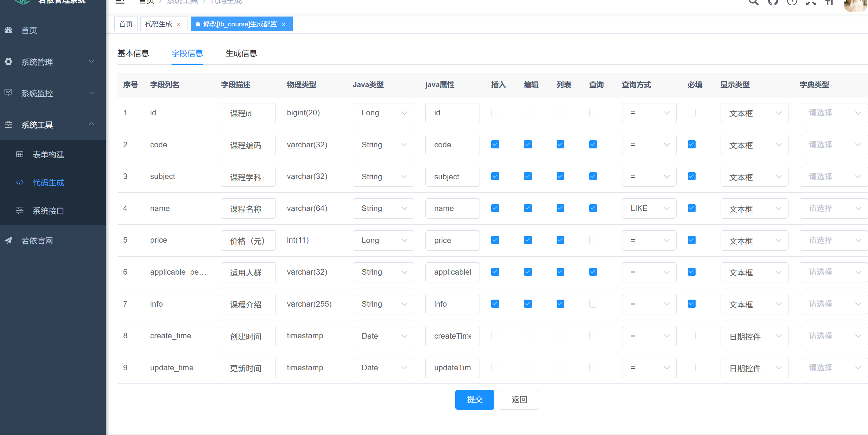The height and width of the screenshot is (435, 868).
Task: Open search using the magnifier icon
Action: coord(753,2)
